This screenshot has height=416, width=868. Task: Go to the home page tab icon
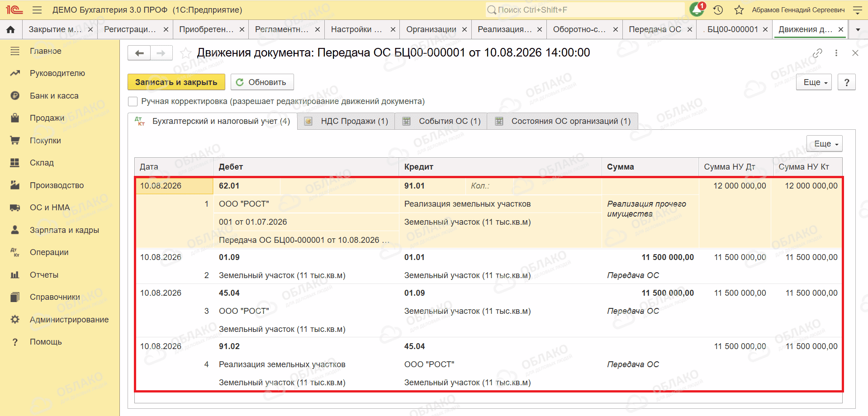11,29
